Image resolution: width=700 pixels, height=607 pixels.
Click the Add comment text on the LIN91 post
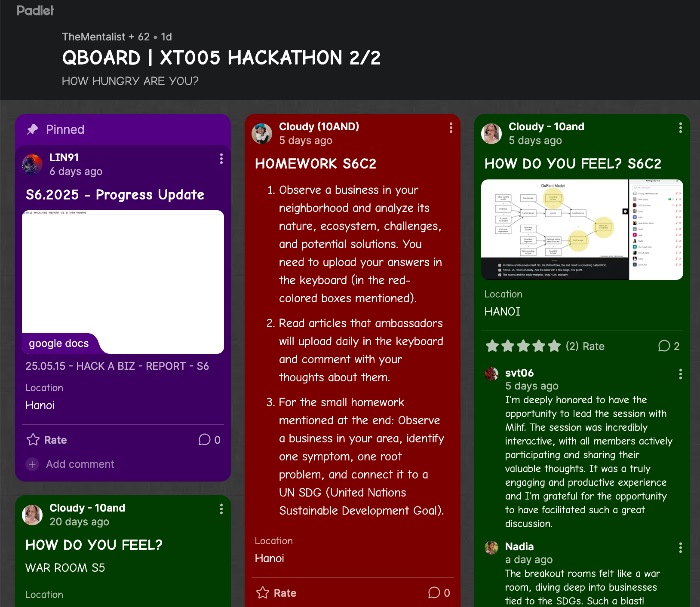click(80, 464)
